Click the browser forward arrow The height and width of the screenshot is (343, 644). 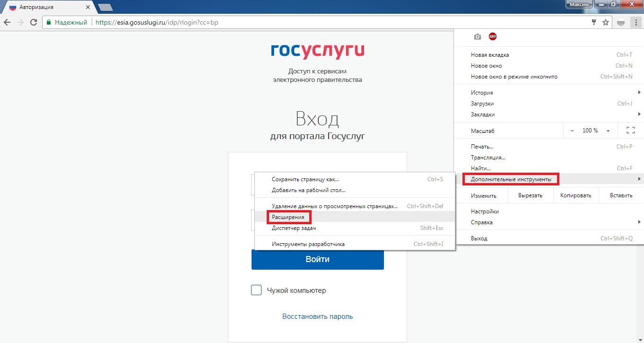click(20, 22)
